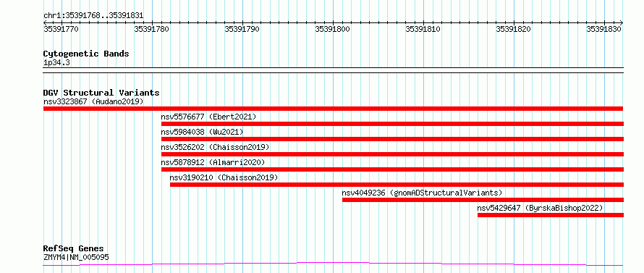Viewport: 644px width, 273px height.
Task: Open variant nsv3190210 (Chaisson2019) label
Action: (224, 177)
